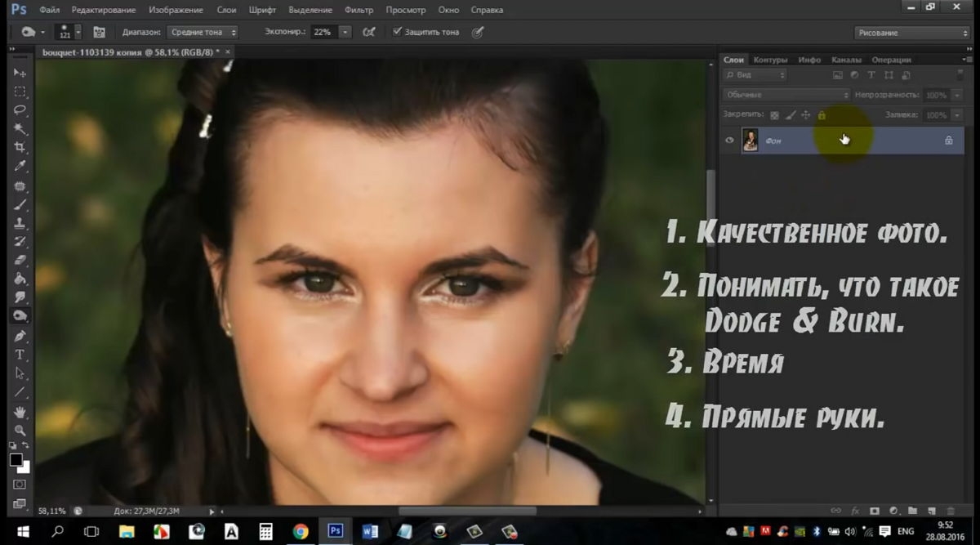Toggle the 'Защитить тона' checkbox
The height and width of the screenshot is (545, 980).
[397, 32]
